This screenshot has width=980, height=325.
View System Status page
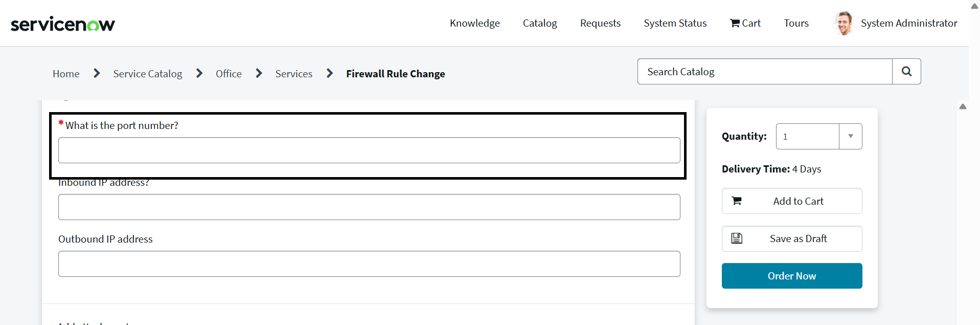click(675, 23)
